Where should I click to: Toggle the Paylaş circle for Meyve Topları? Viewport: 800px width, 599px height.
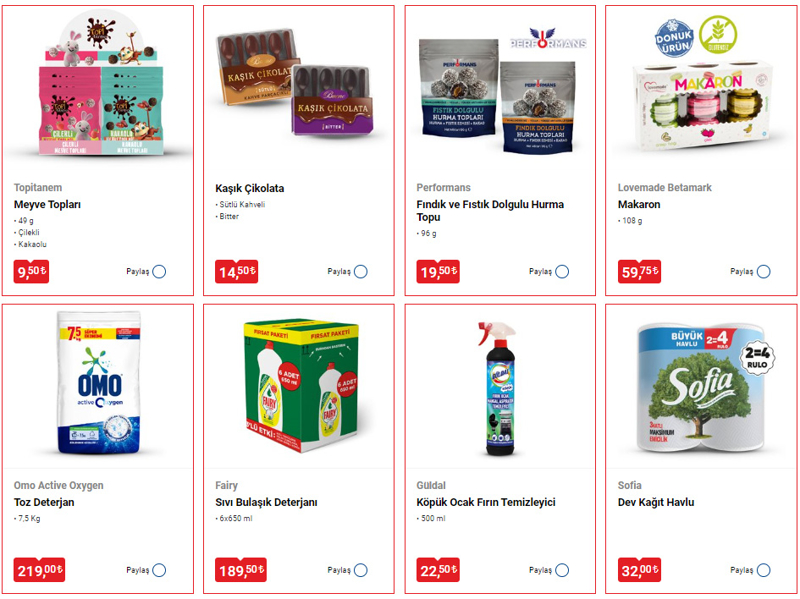click(x=159, y=271)
